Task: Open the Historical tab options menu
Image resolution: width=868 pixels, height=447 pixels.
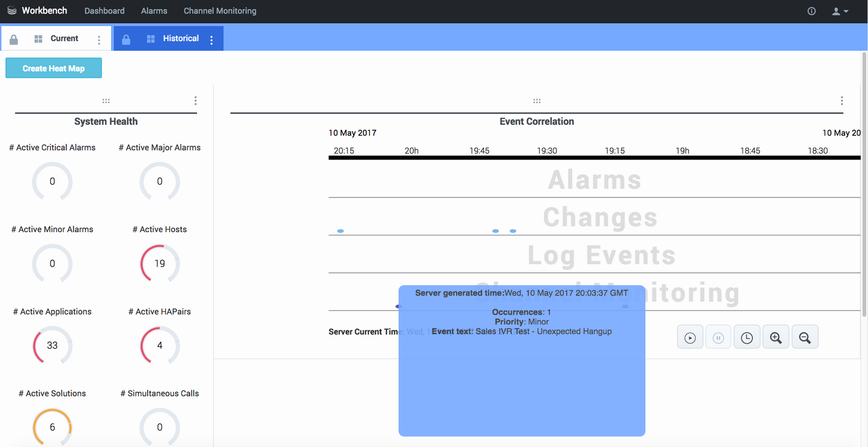Action: [212, 40]
